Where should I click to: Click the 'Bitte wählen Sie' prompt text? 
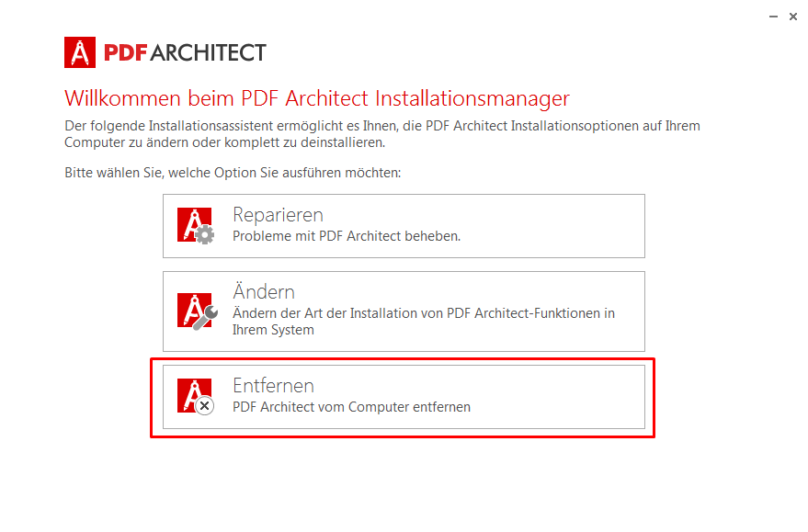click(x=233, y=172)
